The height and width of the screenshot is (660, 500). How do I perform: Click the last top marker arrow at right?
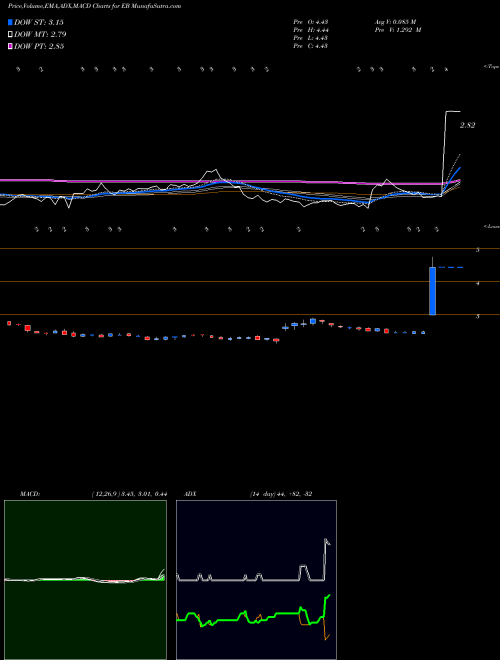(x=447, y=69)
